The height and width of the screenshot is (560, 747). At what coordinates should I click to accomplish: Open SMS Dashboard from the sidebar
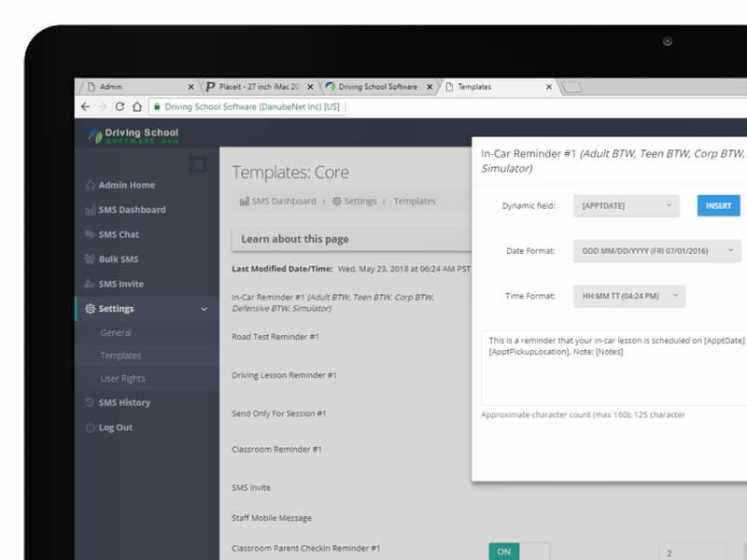[132, 210]
